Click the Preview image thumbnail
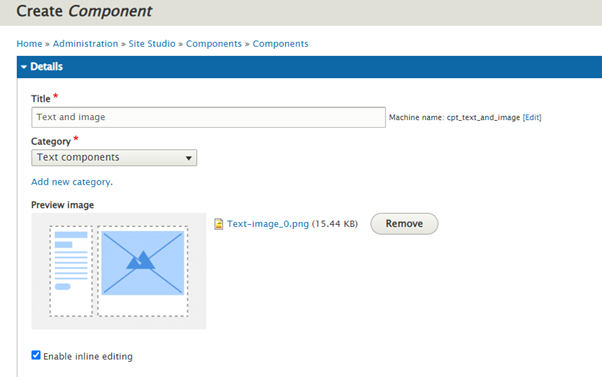This screenshot has width=602, height=377. (119, 271)
